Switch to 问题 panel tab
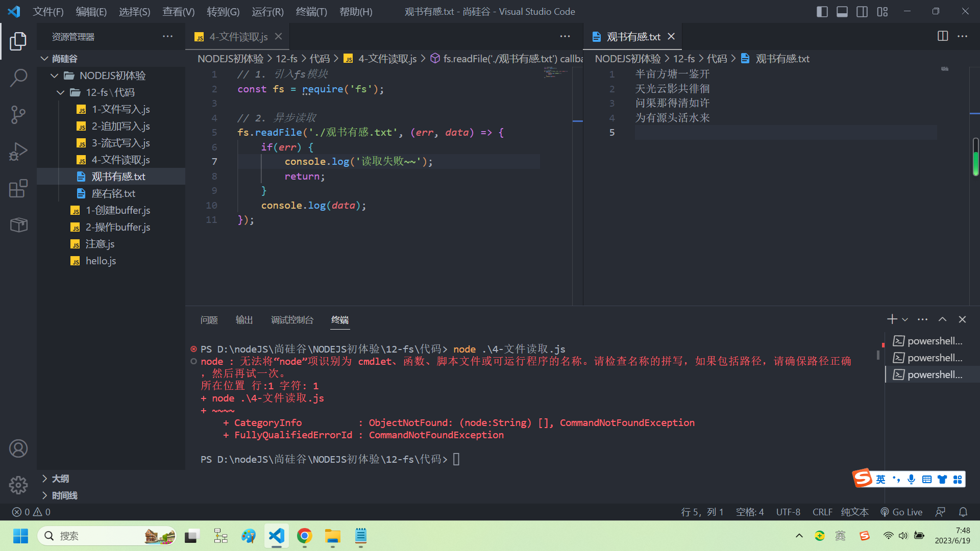This screenshot has height=551, width=980. click(x=209, y=320)
